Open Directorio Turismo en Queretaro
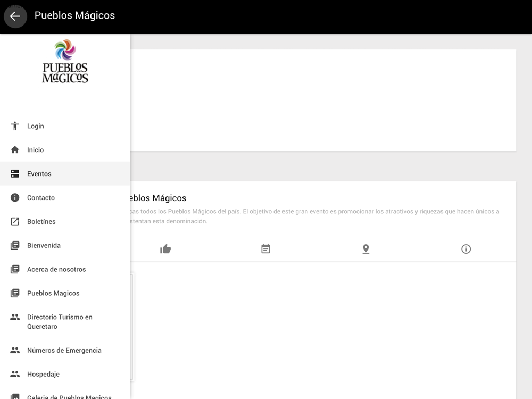 (x=65, y=322)
